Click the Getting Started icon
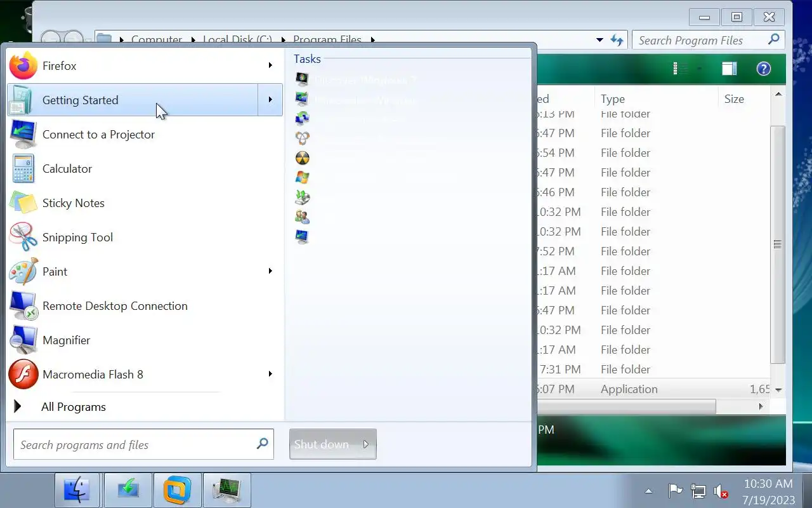Viewport: 812px width, 508px height. click(x=21, y=100)
